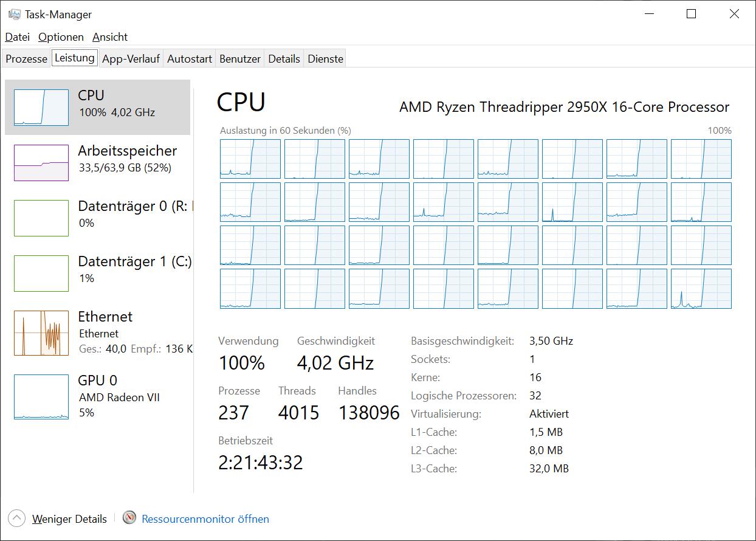Switch to the Dienste tab
This screenshot has width=756, height=541.
(x=325, y=59)
